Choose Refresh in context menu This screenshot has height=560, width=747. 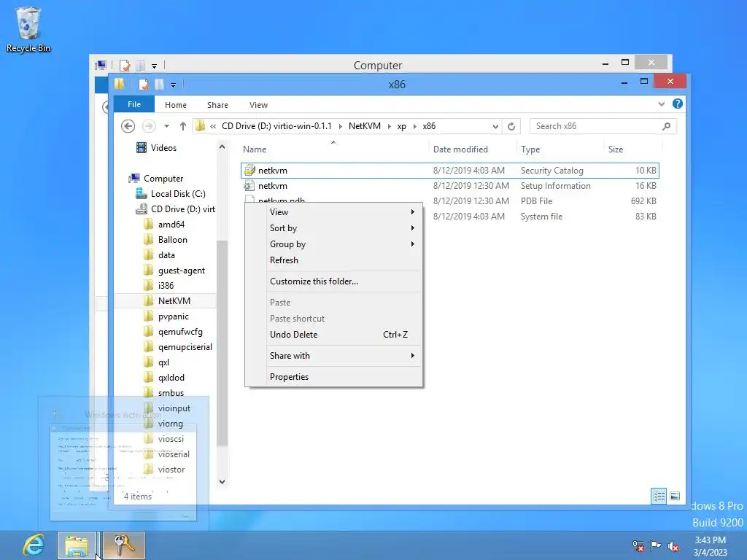click(333, 260)
